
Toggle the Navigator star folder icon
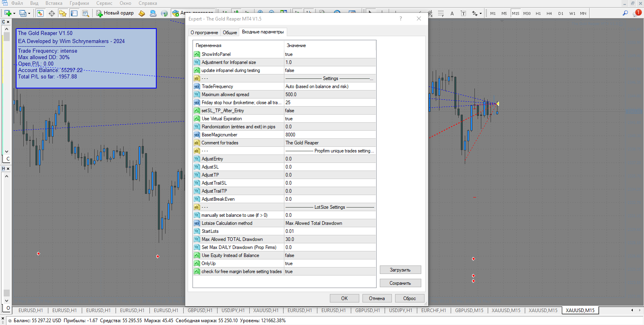pyautogui.click(x=63, y=13)
